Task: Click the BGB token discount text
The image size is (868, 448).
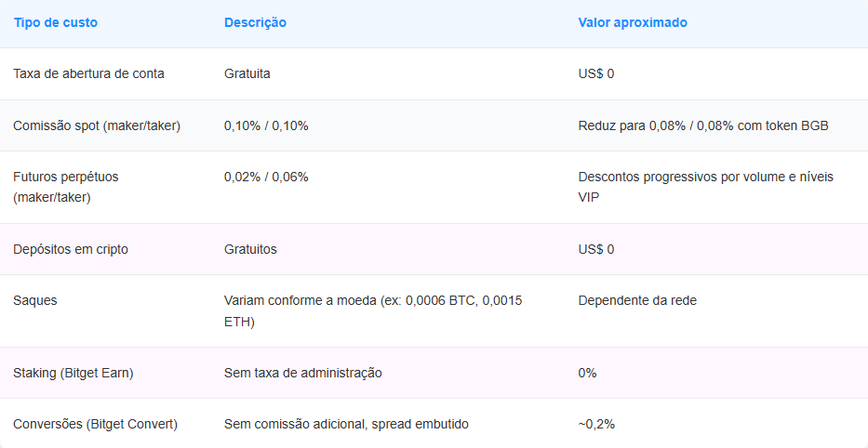Action: point(702,125)
